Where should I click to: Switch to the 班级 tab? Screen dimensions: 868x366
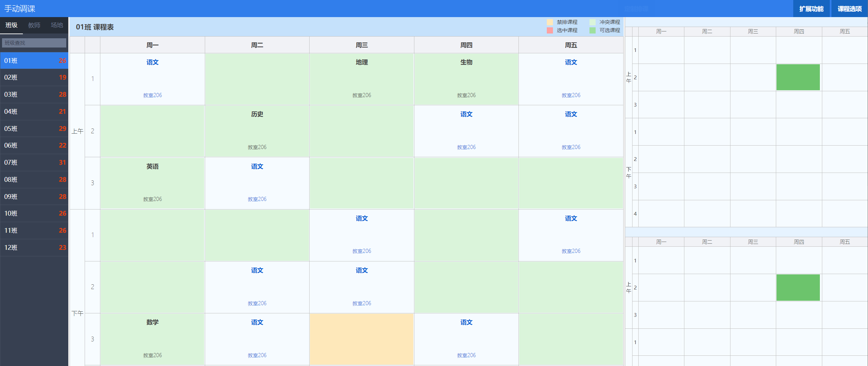coord(11,25)
